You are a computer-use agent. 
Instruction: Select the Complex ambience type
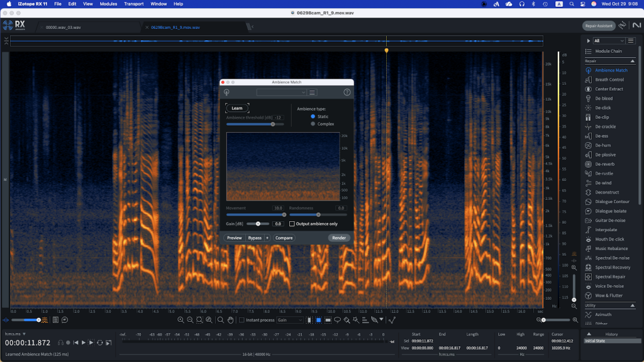pos(313,124)
